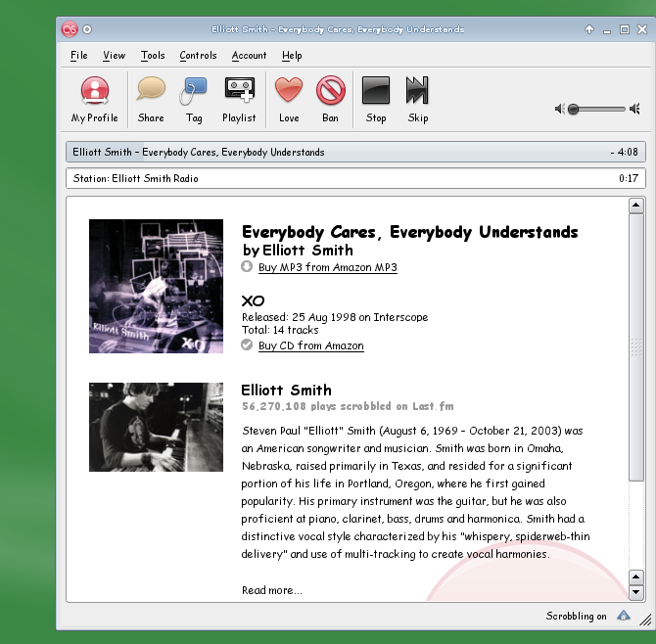
Task: Open the Account menu
Action: [x=249, y=55]
